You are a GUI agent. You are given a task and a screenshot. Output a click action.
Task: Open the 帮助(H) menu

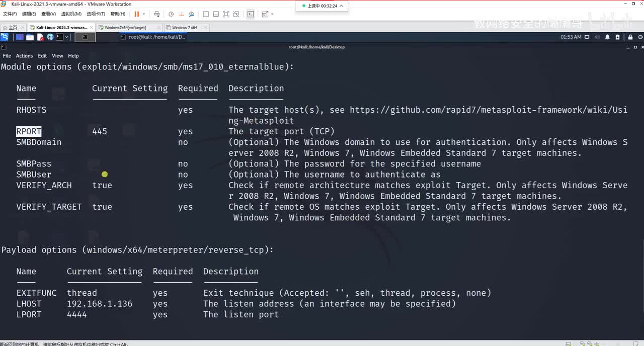coord(118,14)
